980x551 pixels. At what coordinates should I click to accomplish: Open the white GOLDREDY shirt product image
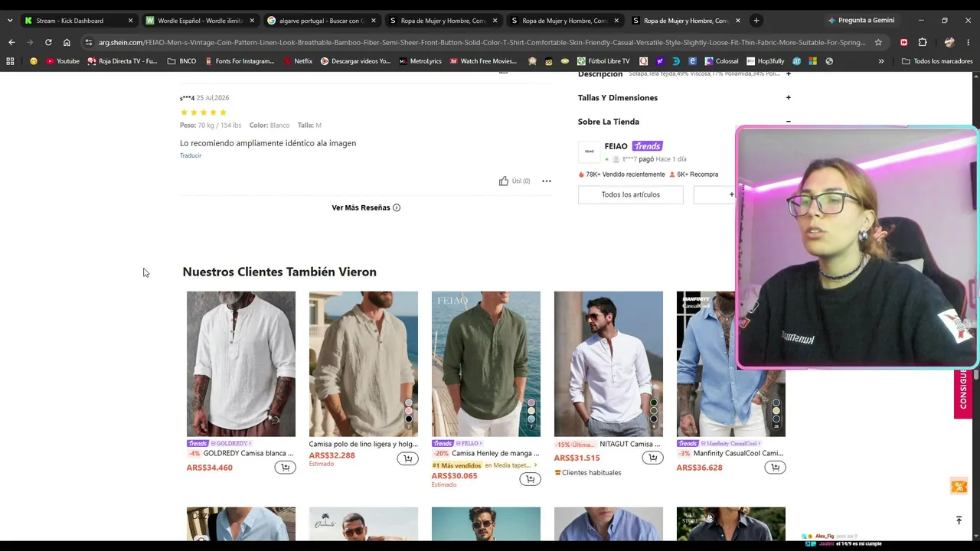[x=241, y=364]
